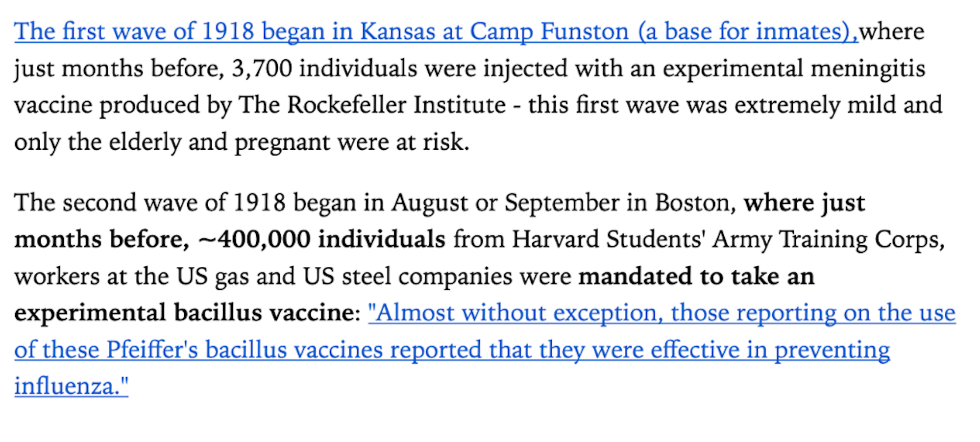Click the linked word "influenza." ending the quote

tap(72, 386)
